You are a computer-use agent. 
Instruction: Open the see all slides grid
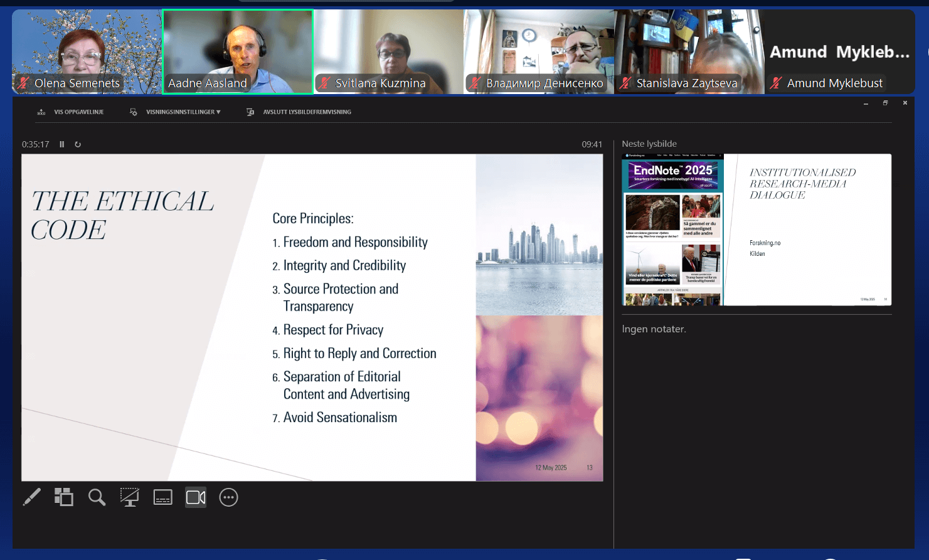tap(63, 497)
